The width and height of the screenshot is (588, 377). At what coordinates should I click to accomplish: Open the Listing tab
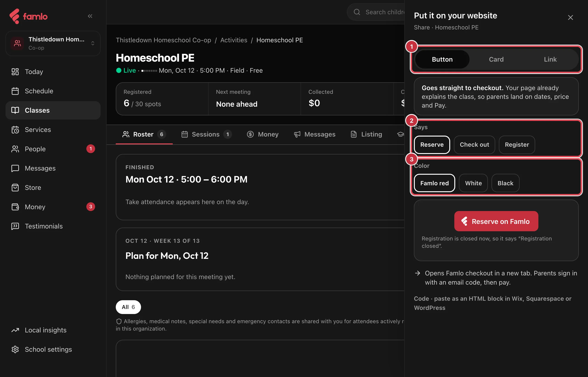[x=366, y=134]
